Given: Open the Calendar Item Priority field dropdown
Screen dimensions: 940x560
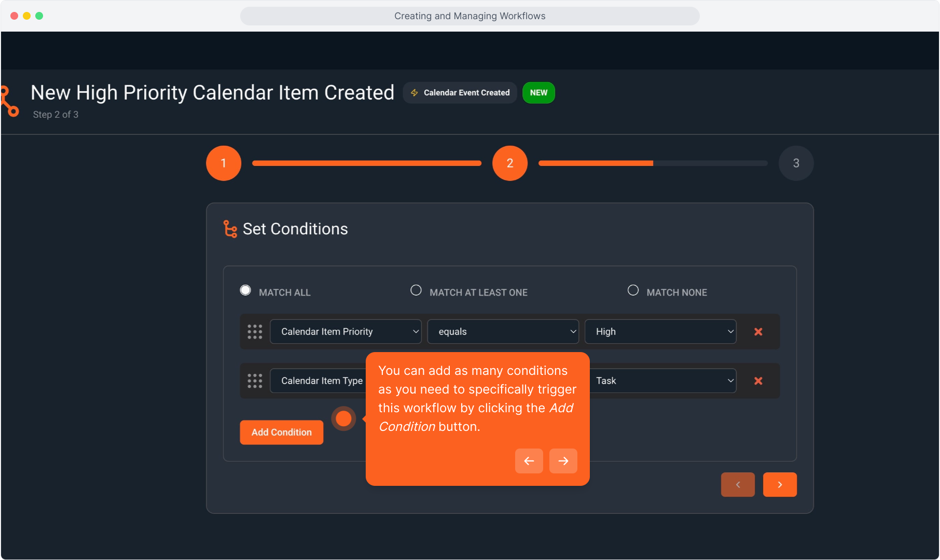Looking at the screenshot, I should click(x=345, y=332).
